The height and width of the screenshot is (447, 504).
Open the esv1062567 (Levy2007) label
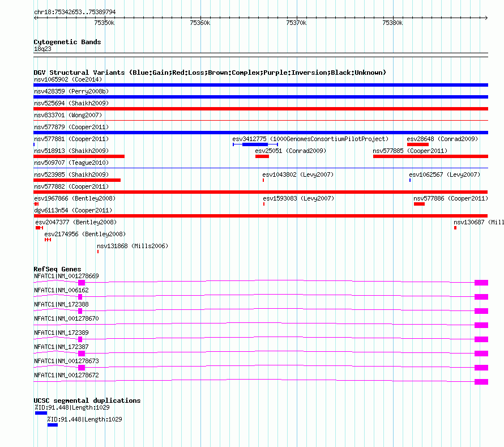[445, 174]
